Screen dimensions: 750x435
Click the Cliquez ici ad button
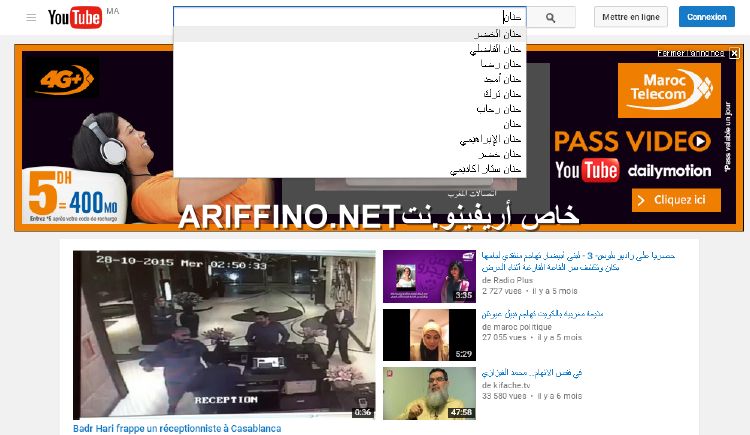pos(676,200)
